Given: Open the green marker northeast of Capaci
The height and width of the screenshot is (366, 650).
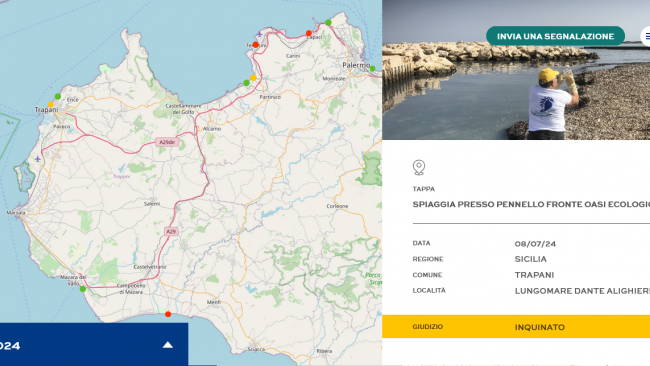Looking at the screenshot, I should pyautogui.click(x=328, y=22).
